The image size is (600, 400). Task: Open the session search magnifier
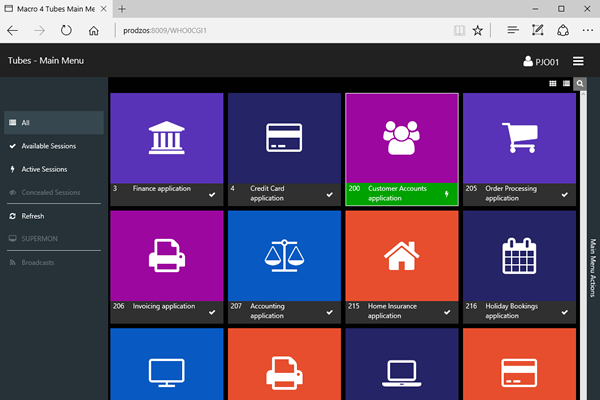click(580, 83)
